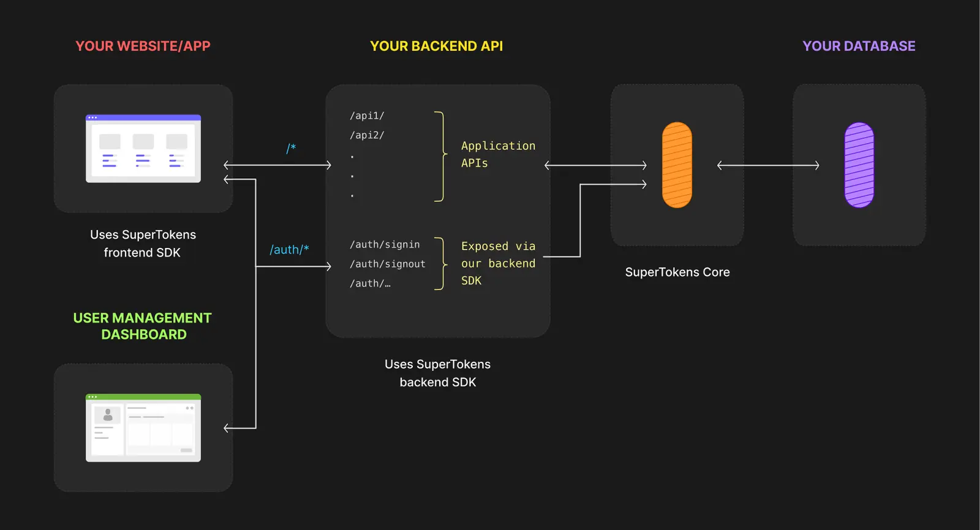Click Uses SuperTokens backend SDK caption

point(437,373)
